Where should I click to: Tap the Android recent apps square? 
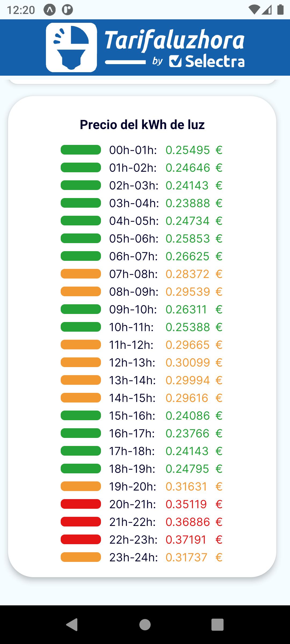[218, 624]
